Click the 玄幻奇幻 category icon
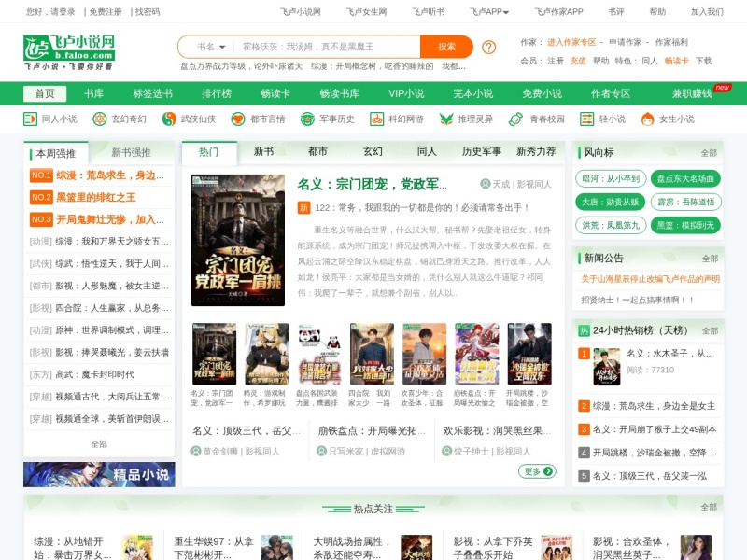Viewport: 747px width, 560px height. tap(100, 119)
